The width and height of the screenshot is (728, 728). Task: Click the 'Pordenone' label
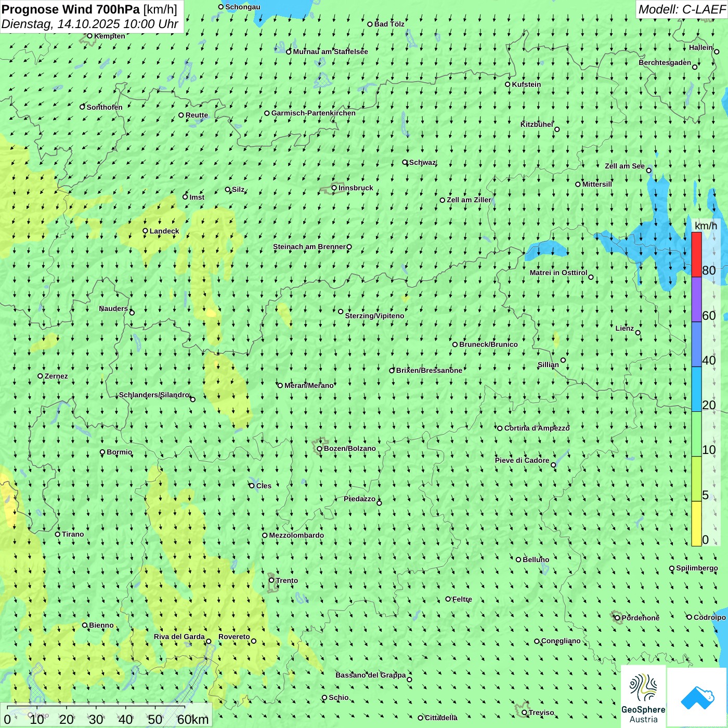(x=640, y=618)
